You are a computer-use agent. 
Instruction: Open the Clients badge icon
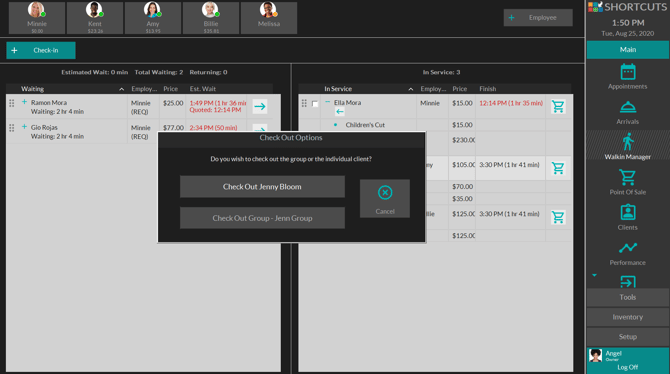(x=627, y=212)
